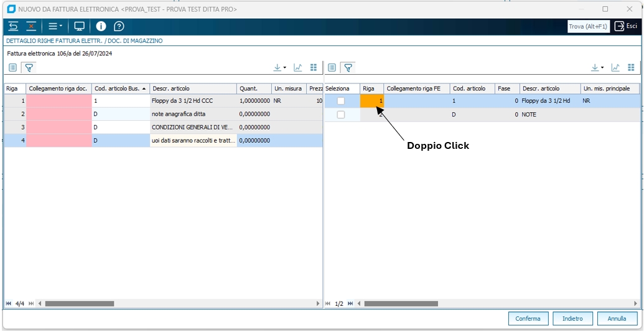Open the help question mark icon
This screenshot has width=644, height=332.
[119, 26]
